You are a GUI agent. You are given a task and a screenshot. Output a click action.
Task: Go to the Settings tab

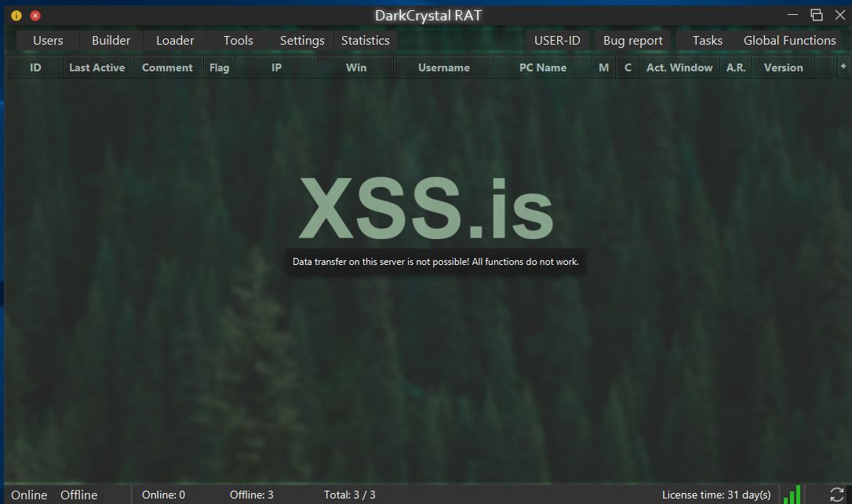[302, 41]
